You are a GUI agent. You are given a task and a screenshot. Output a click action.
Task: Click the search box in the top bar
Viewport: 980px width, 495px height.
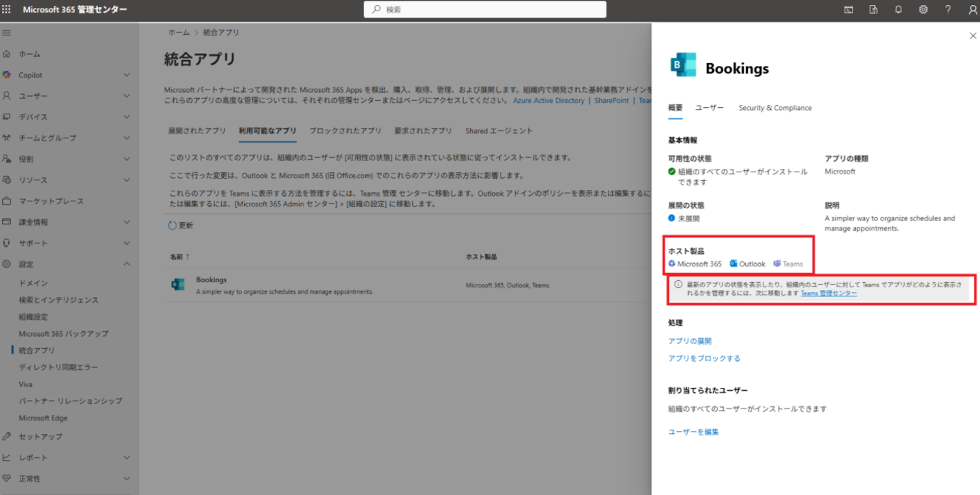point(485,10)
